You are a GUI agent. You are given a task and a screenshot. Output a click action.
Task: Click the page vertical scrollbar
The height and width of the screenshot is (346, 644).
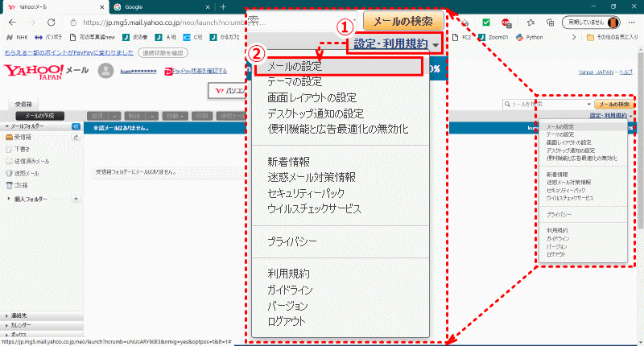pos(641,139)
